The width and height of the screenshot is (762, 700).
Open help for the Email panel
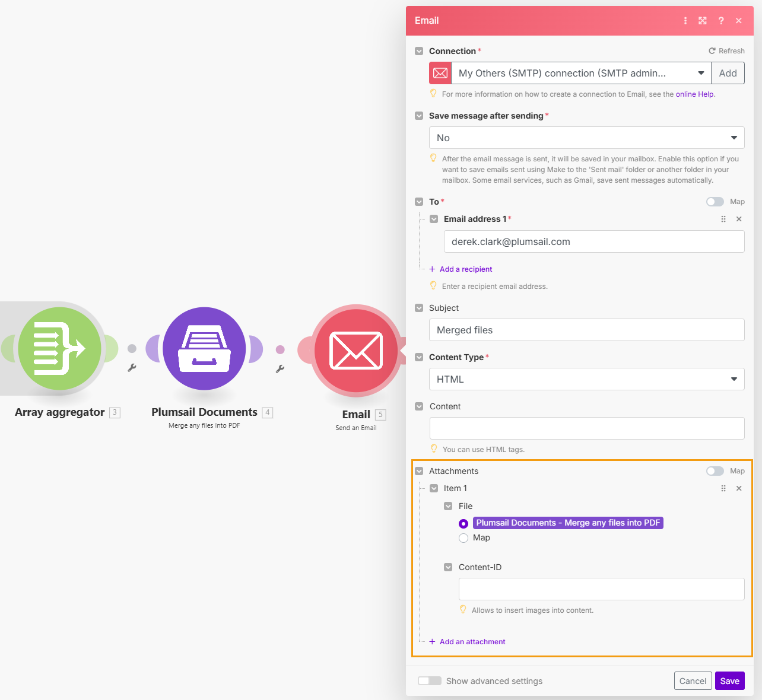pyautogui.click(x=721, y=21)
